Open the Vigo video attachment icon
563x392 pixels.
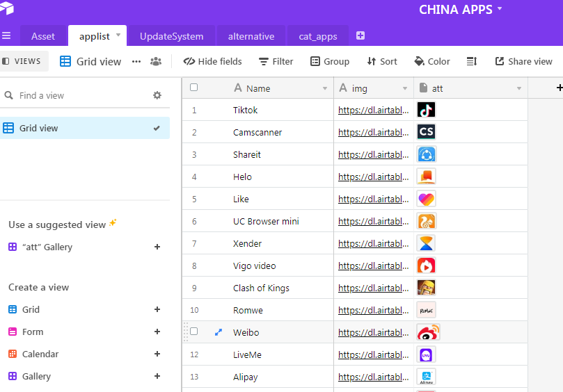click(x=426, y=266)
